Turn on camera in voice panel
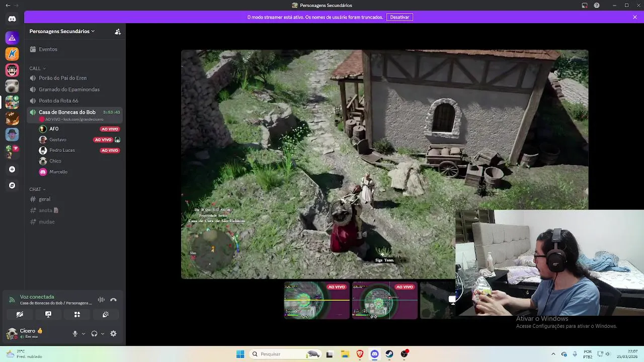The height and width of the screenshot is (362, 644). [20, 314]
